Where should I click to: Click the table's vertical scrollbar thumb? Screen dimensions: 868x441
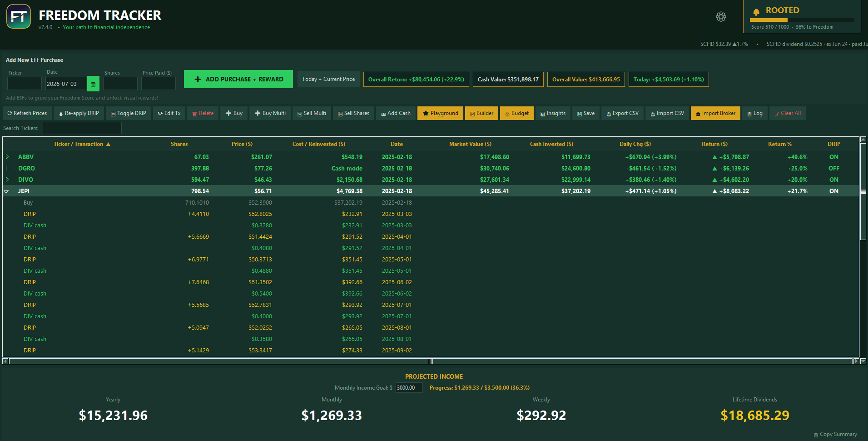pyautogui.click(x=863, y=191)
